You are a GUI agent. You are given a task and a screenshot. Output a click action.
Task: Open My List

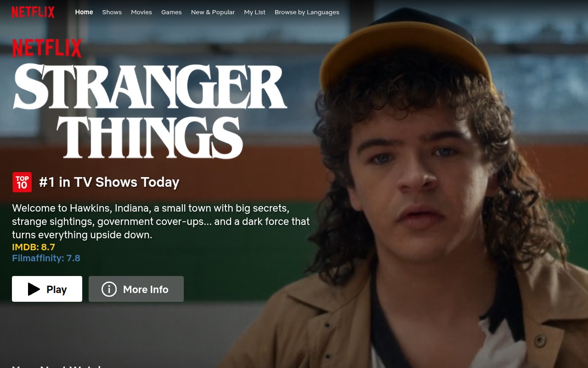click(255, 12)
